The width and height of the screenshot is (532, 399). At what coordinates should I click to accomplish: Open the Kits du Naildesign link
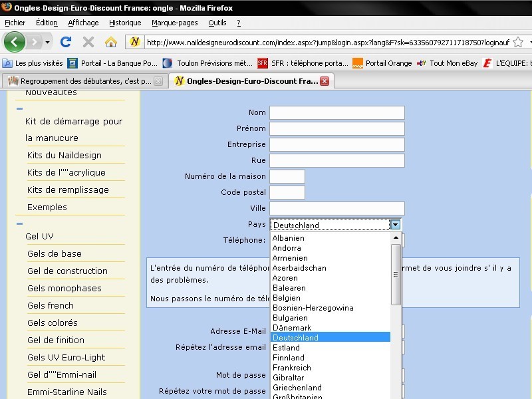coord(65,155)
